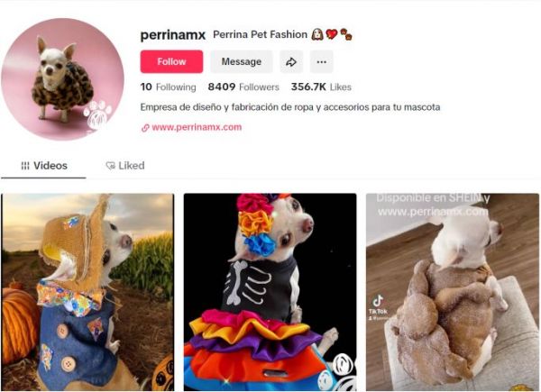
Task: Click the paw logo on profile picture
Action: [x=98, y=114]
